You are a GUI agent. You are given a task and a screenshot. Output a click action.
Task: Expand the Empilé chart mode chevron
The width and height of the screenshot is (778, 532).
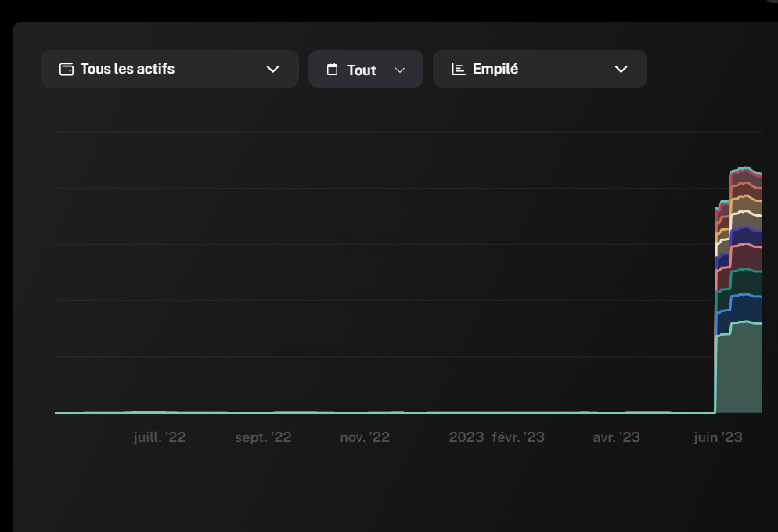pyautogui.click(x=621, y=69)
